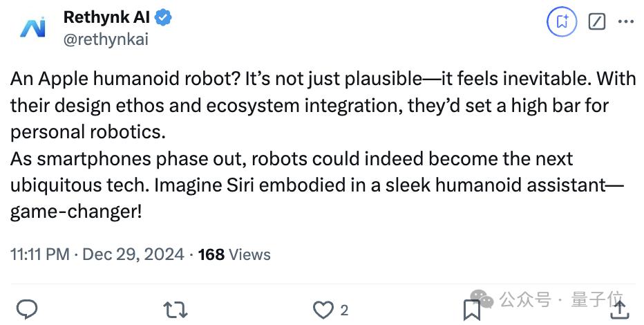Screen dimensions: 644x325
Task: Click the 168 Views counter
Action: pyautogui.click(x=234, y=254)
